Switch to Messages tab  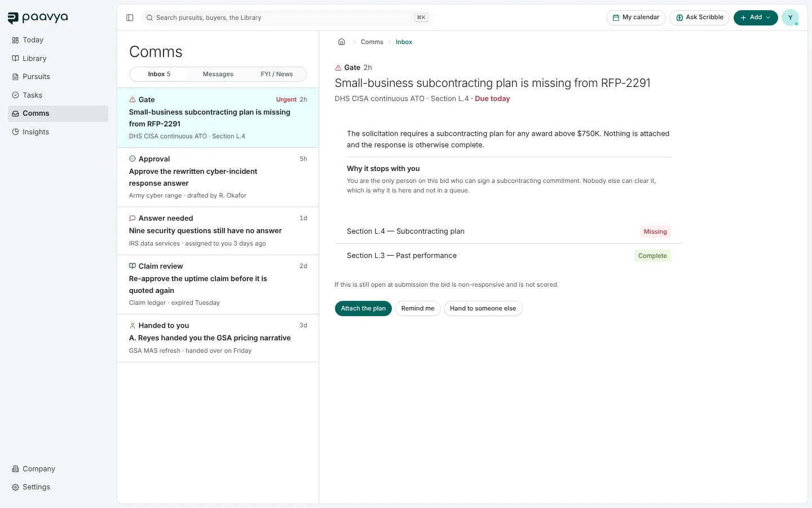[x=218, y=74]
